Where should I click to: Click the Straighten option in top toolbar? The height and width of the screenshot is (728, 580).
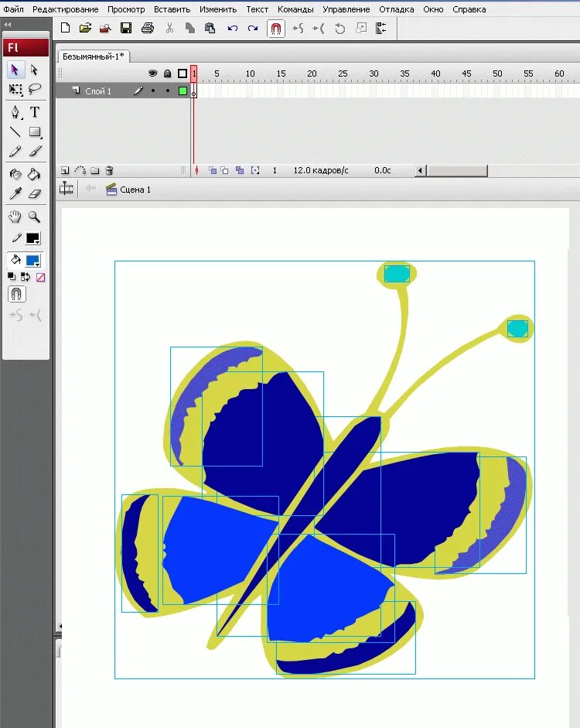(319, 29)
